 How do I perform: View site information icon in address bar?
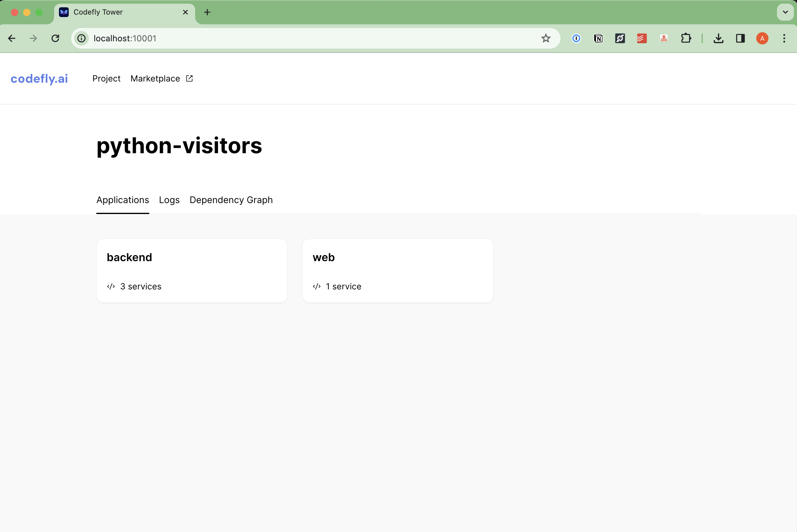[x=81, y=38]
